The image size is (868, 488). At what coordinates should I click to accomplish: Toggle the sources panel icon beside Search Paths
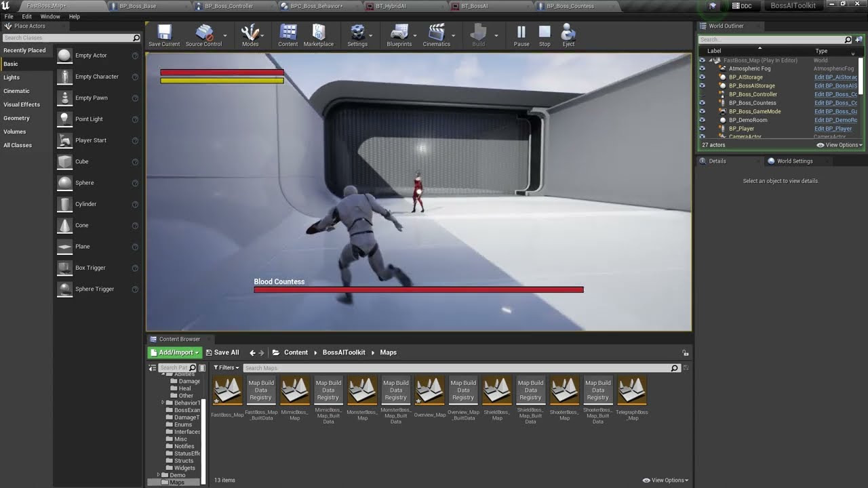pos(202,368)
